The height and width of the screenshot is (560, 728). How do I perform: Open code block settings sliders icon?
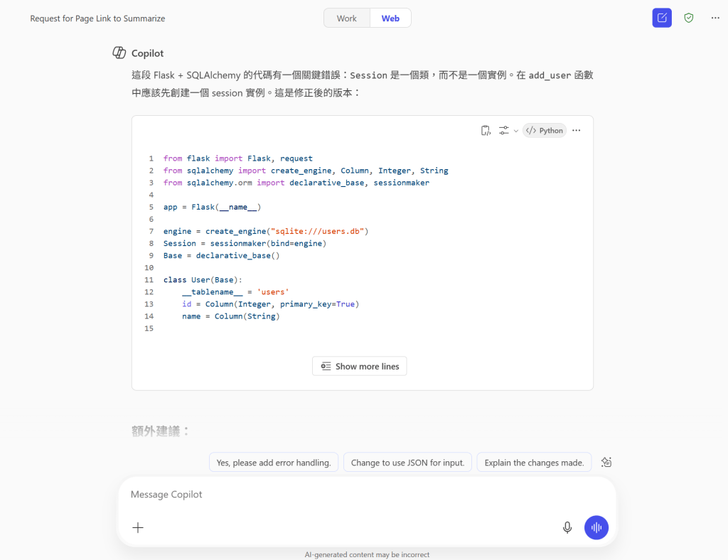[504, 131]
